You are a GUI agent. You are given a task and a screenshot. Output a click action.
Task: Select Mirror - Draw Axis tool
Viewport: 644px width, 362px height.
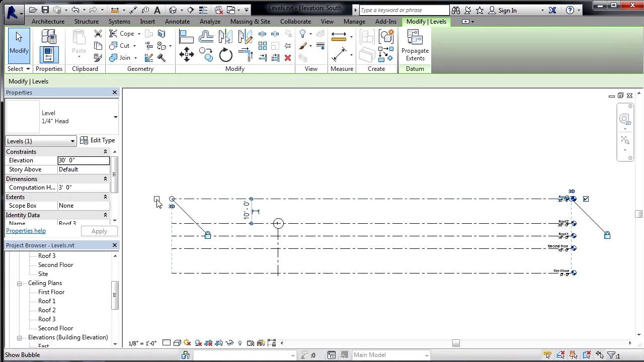[x=245, y=36]
